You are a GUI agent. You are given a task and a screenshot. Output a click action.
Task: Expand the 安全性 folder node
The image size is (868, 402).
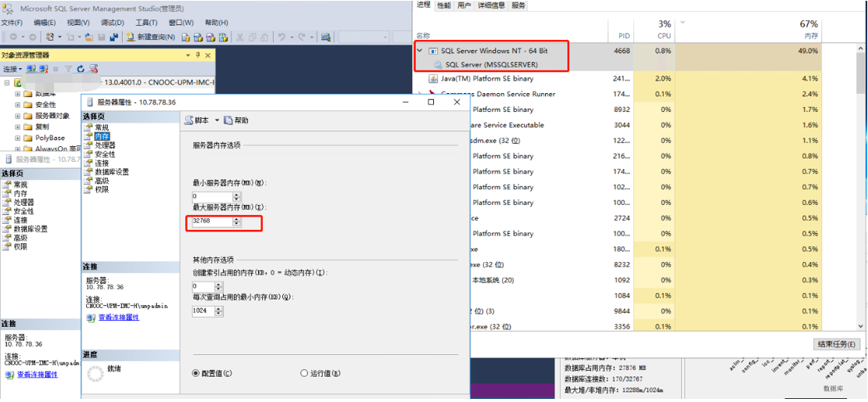point(18,105)
